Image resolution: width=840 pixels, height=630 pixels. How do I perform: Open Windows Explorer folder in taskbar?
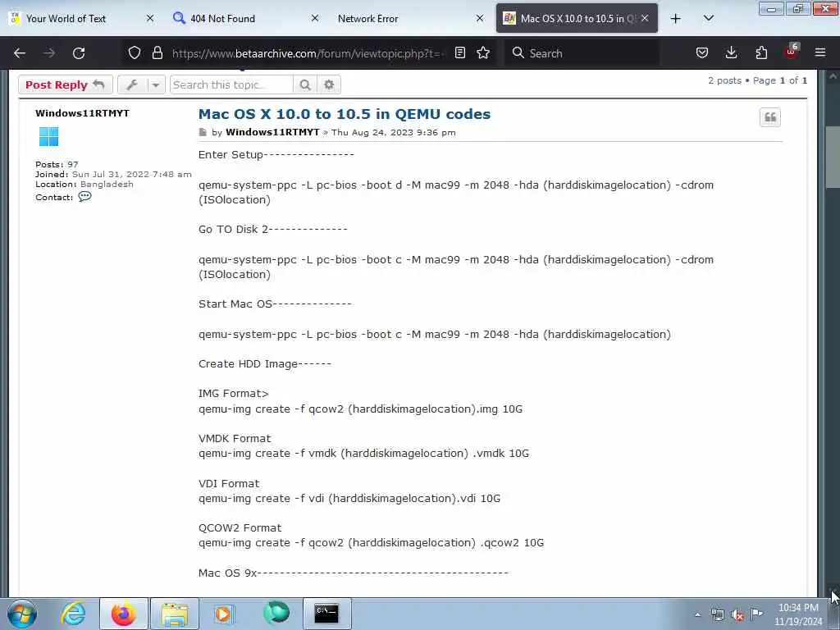[x=175, y=614]
